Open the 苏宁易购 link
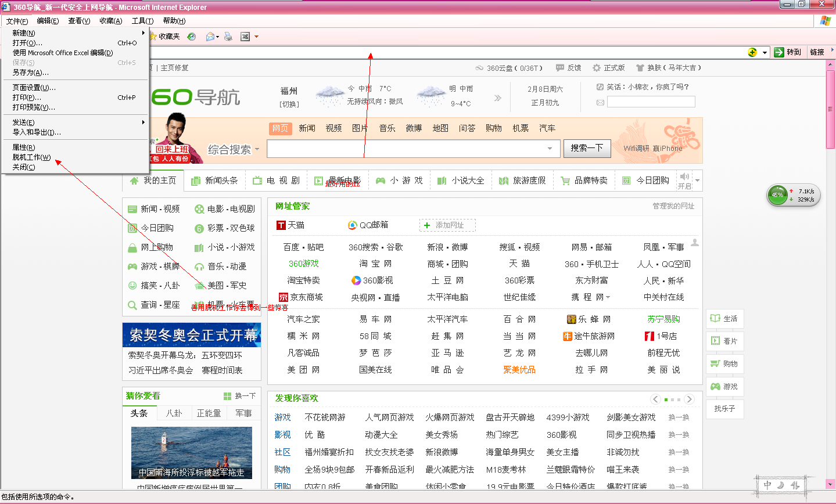836x504 pixels. (663, 319)
